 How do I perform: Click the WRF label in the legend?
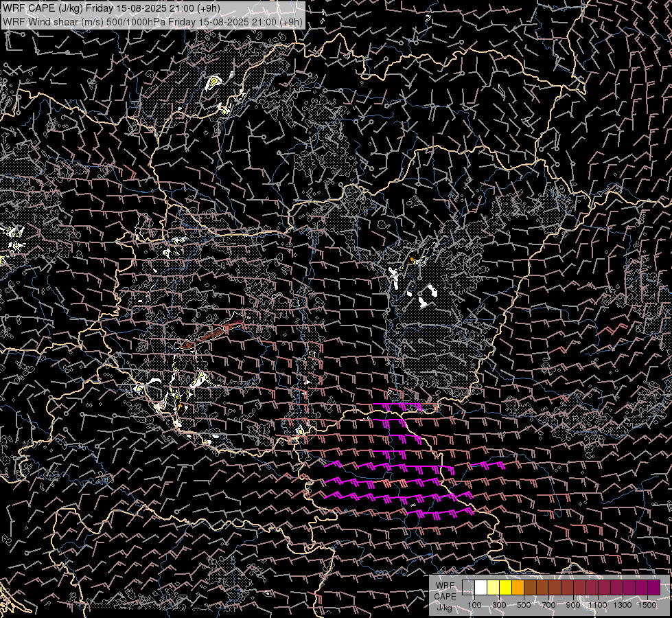click(x=445, y=586)
